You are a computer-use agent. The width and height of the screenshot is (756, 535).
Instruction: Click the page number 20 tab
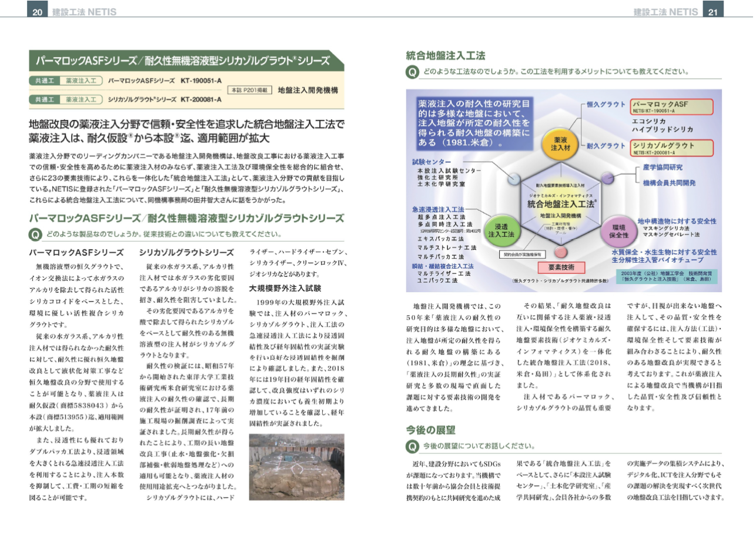pyautogui.click(x=36, y=11)
